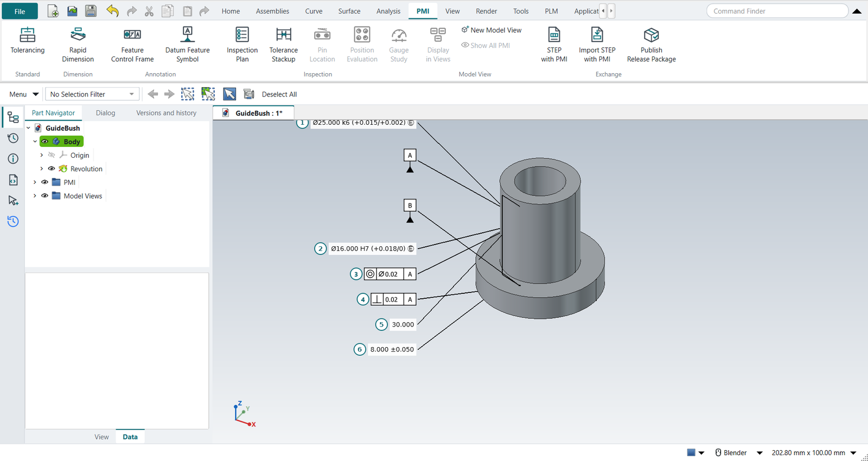Toggle visibility of the Body node
868x461 pixels.
click(x=45, y=142)
